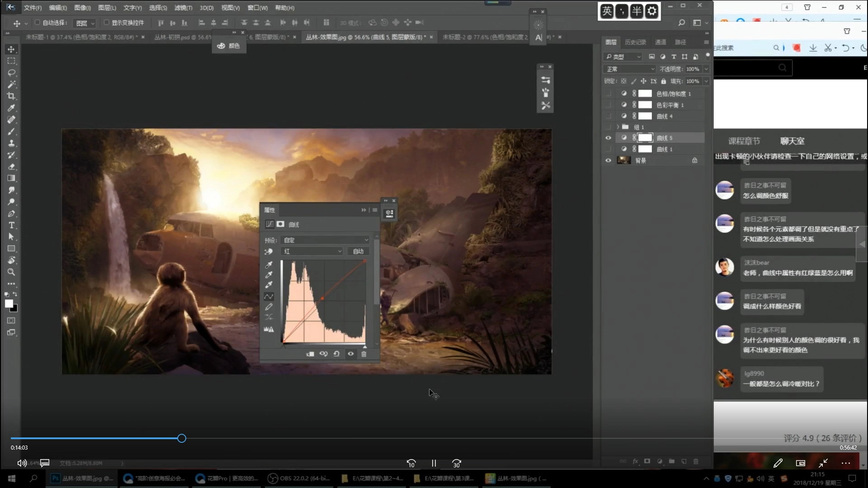The image size is (868, 488).
Task: Select the Type tool in toolbar
Action: 11,225
